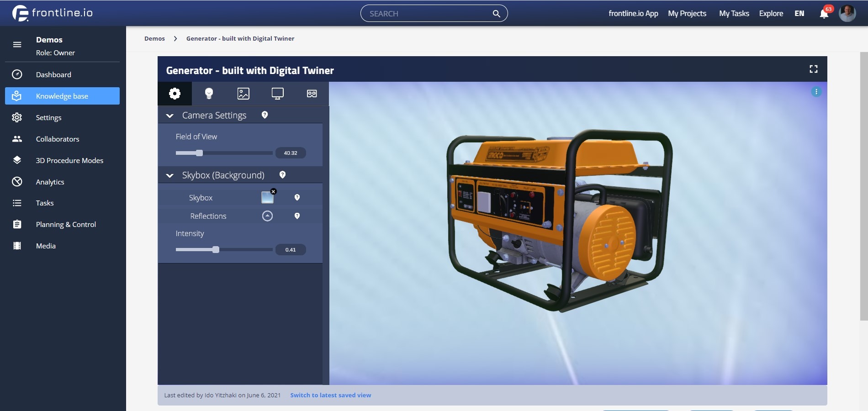The height and width of the screenshot is (411, 868).
Task: Click the Planning & Control clipboard icon
Action: 17,224
